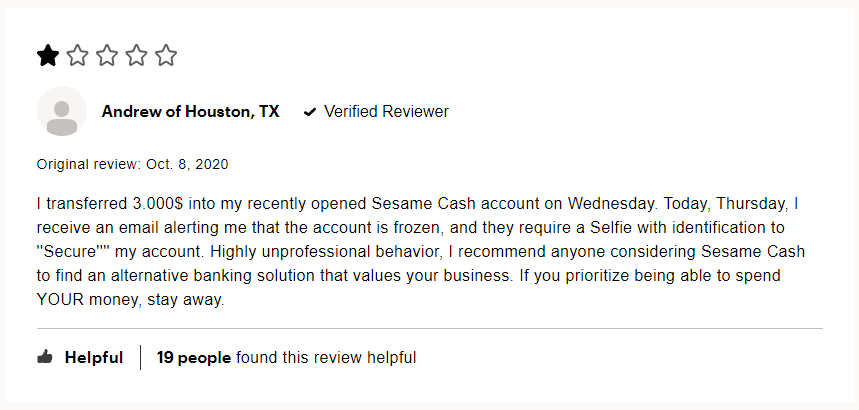The width and height of the screenshot is (859, 410).
Task: Click the horizontal divider below the review
Action: (430, 328)
